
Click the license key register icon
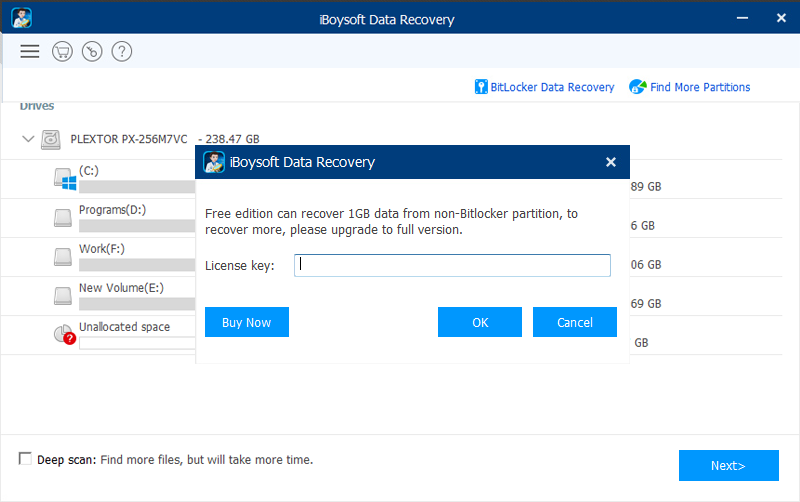pyautogui.click(x=91, y=51)
